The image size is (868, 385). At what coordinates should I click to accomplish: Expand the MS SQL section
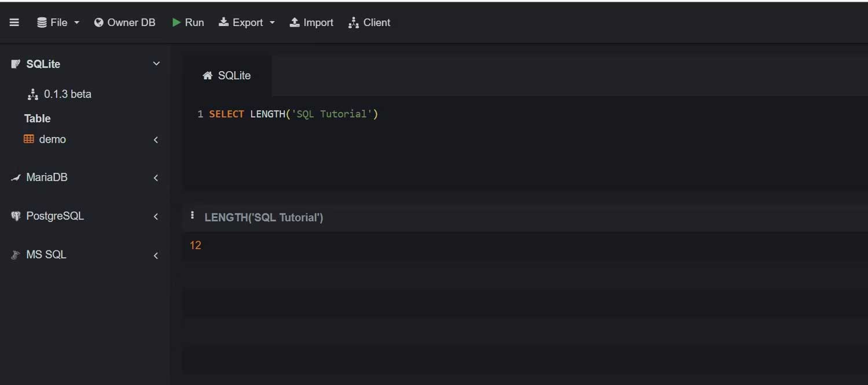pyautogui.click(x=156, y=255)
